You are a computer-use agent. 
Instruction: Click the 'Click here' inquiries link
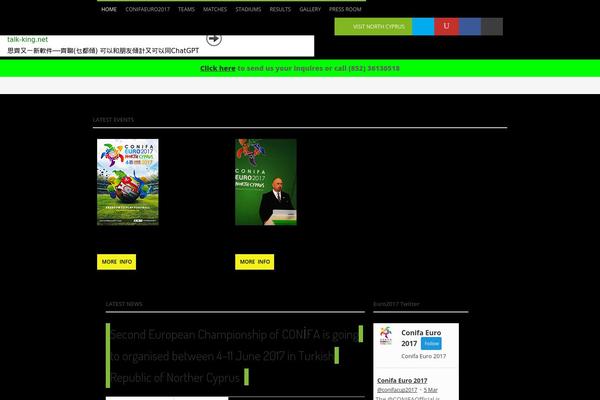click(218, 68)
